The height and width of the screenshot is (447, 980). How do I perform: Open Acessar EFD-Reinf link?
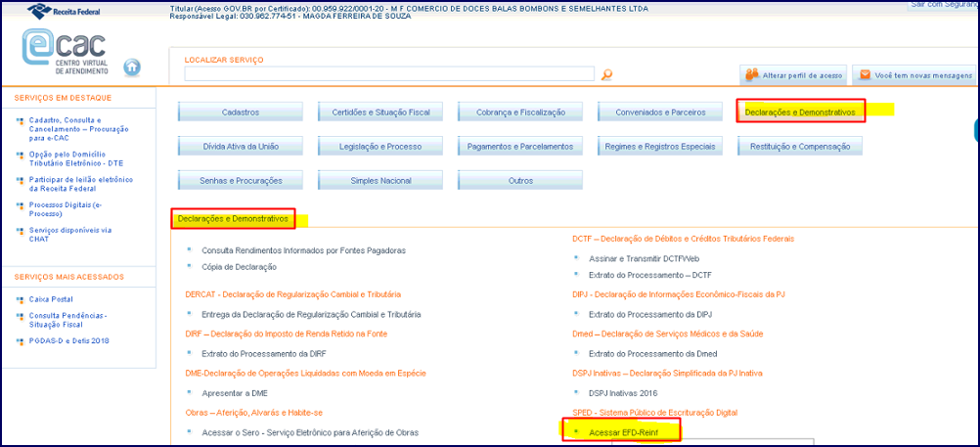[x=624, y=432]
